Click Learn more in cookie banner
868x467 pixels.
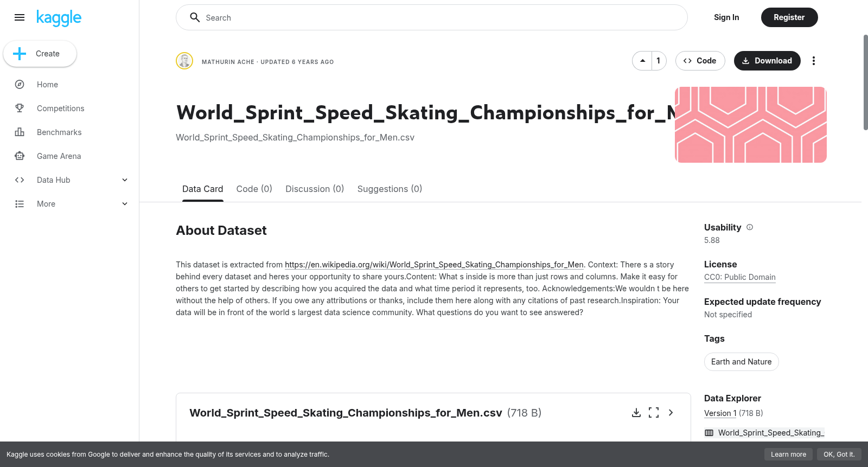[789, 455]
